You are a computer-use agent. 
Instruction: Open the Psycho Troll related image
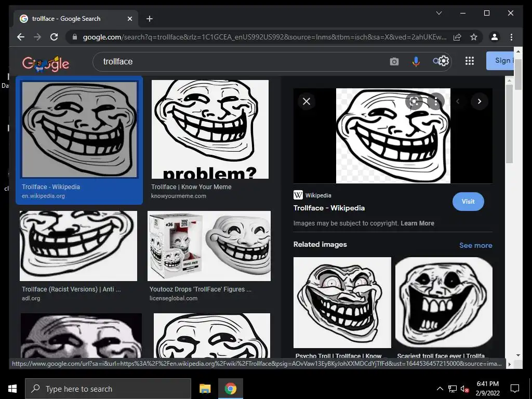click(342, 302)
